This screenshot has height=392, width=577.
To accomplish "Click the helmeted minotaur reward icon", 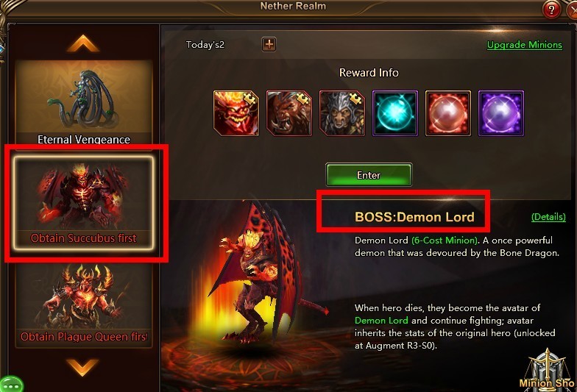I will pos(342,113).
